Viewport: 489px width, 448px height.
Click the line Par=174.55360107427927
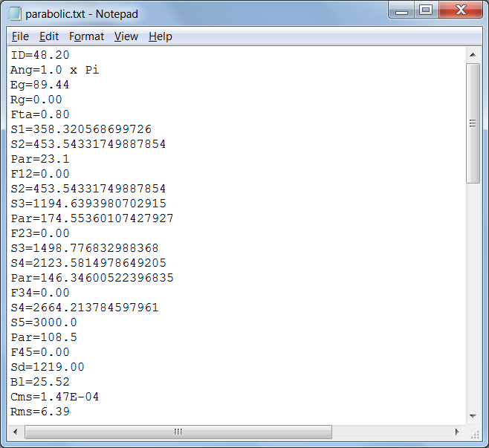[x=92, y=218]
